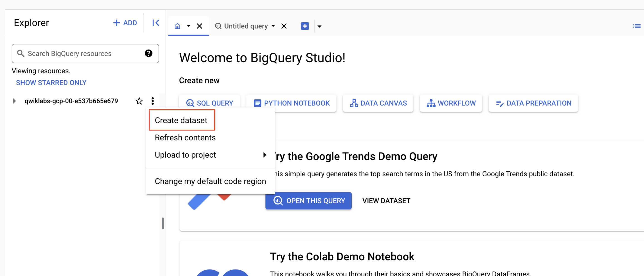Image resolution: width=644 pixels, height=276 pixels.
Task: Start a Data preparation
Action: pyautogui.click(x=533, y=103)
